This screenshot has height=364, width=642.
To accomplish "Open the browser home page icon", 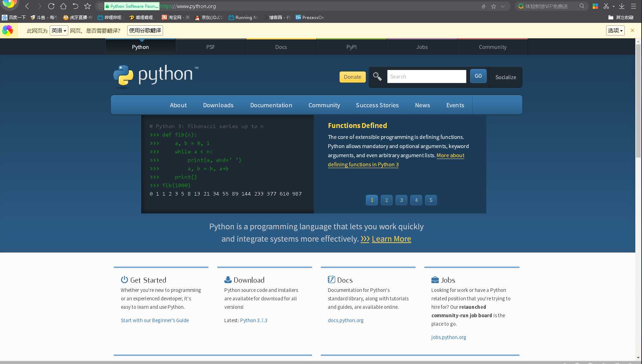I will (x=63, y=6).
